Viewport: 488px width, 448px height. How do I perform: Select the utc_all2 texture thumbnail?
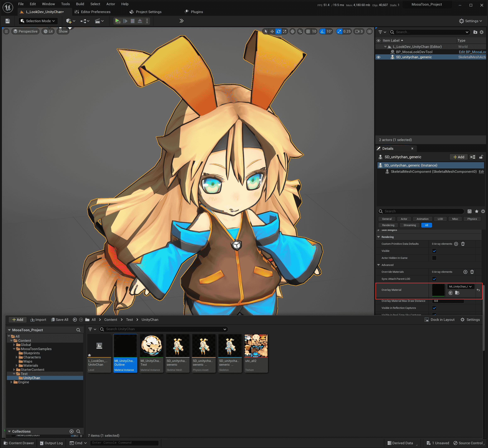(256, 346)
